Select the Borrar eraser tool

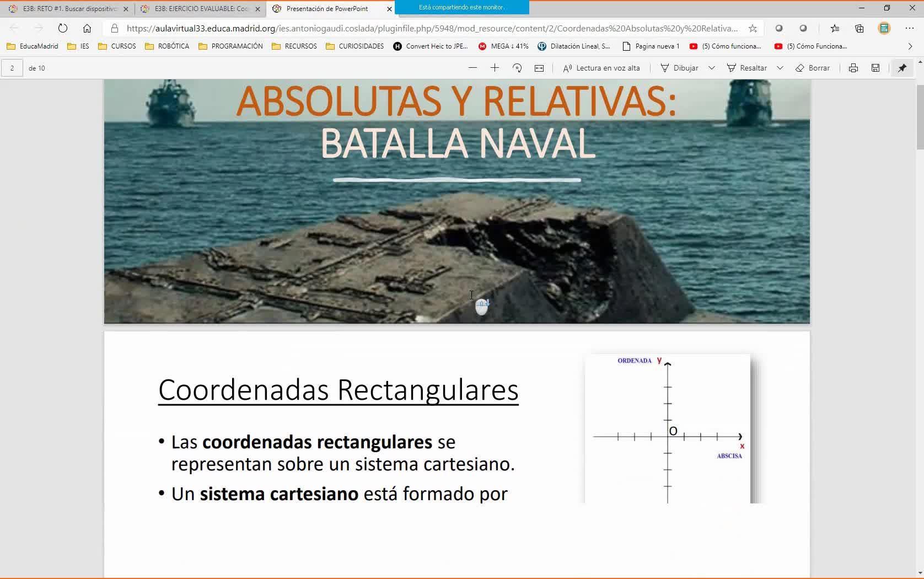point(813,68)
